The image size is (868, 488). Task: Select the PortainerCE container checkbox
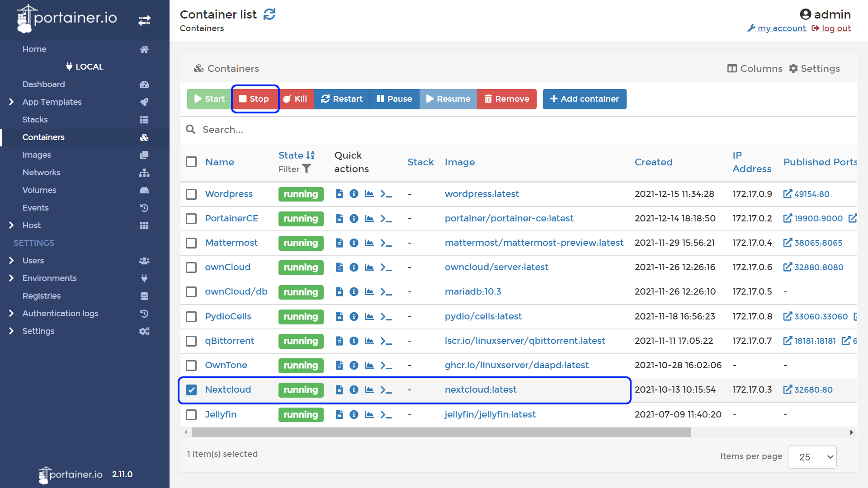191,219
